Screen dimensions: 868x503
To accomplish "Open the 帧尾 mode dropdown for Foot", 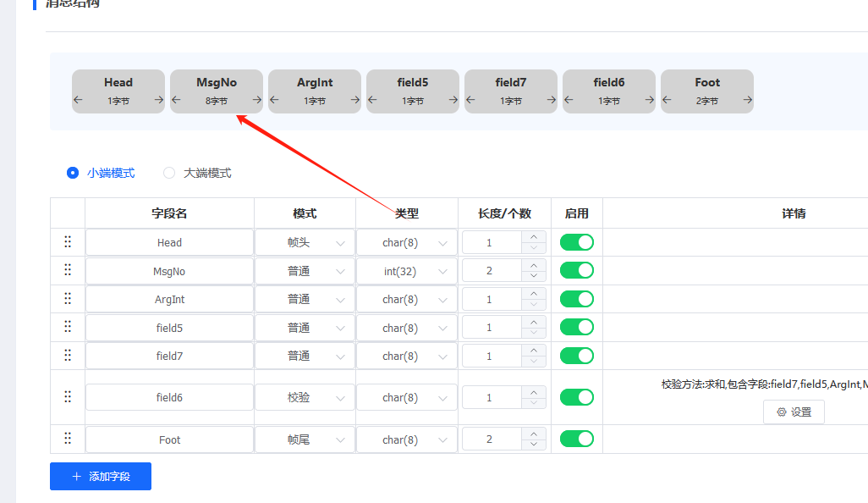I will click(305, 439).
